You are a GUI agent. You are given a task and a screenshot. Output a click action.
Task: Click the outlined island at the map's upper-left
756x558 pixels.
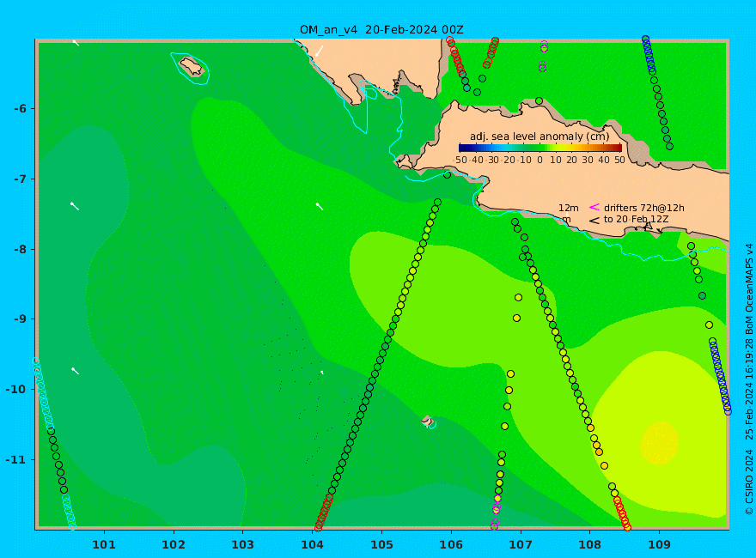[192, 66]
